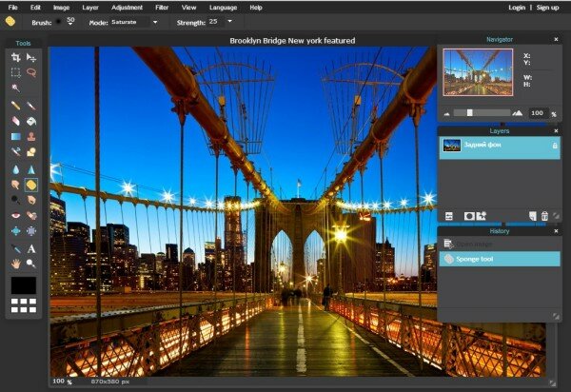
Task: Select the Crop tool
Action: 15,57
